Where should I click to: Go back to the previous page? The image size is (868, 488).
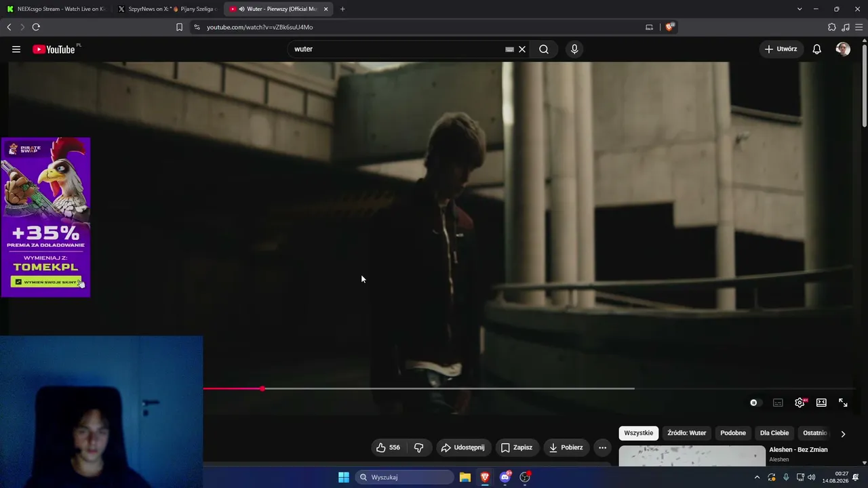click(9, 27)
